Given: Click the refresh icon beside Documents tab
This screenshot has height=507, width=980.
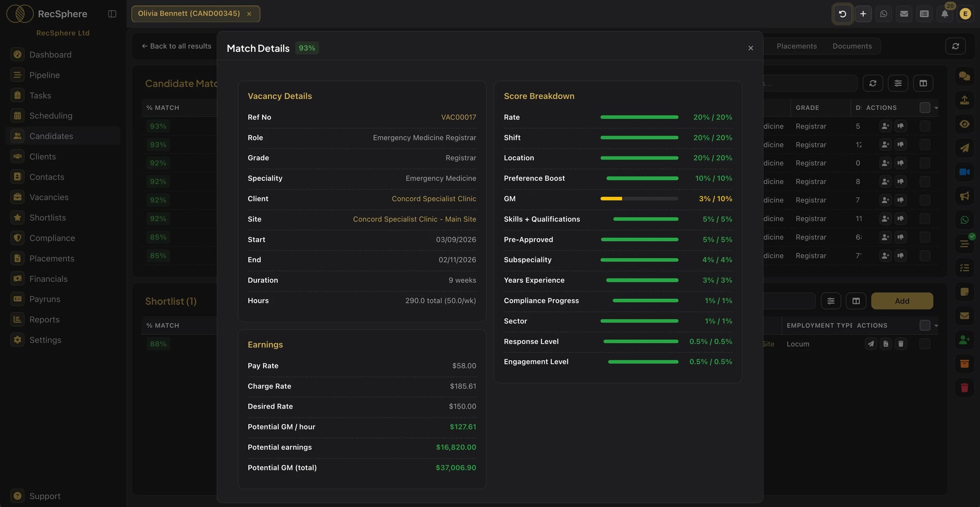Looking at the screenshot, I should 955,46.
